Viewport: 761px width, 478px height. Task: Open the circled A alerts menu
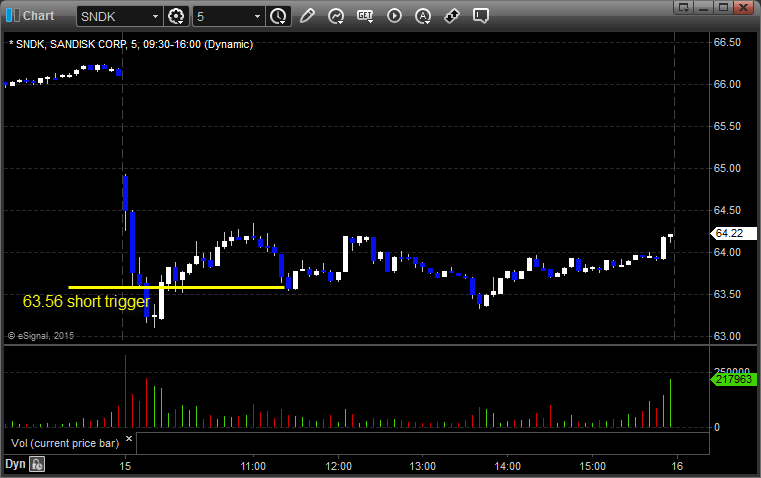click(x=423, y=16)
